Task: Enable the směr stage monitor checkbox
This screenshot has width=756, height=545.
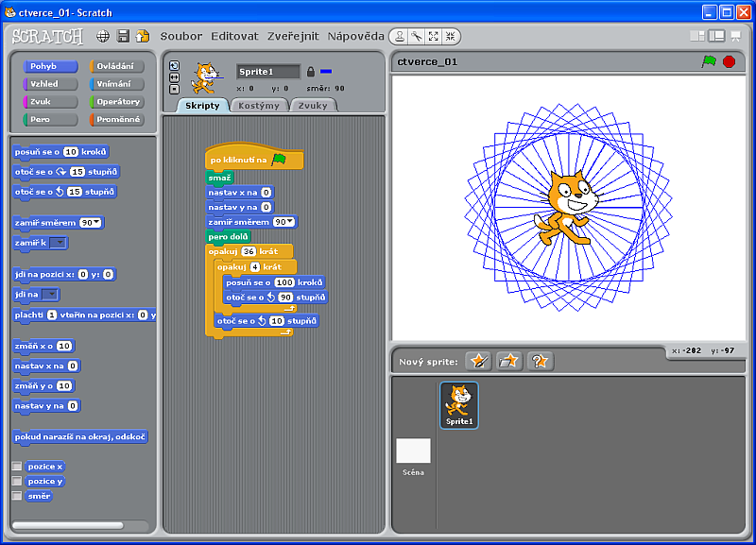Action: point(17,495)
